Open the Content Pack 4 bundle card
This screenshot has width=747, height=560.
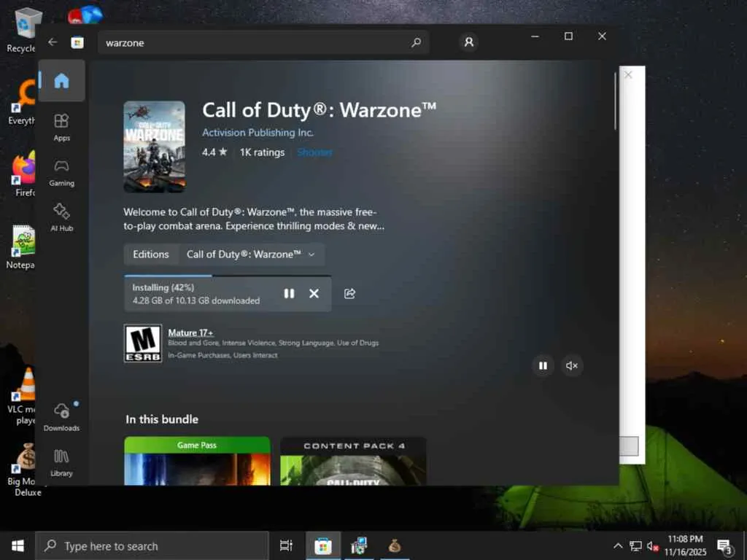point(353,461)
